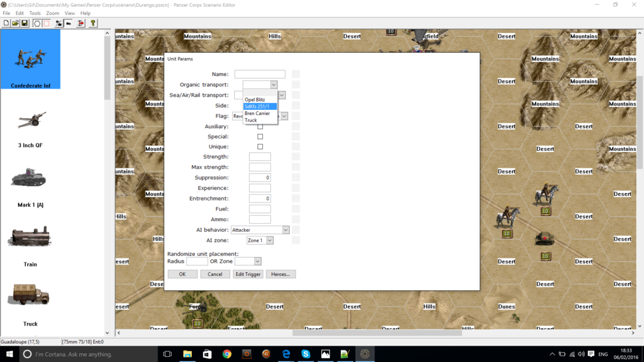Open File Explorer from the taskbar
644x362 pixels.
[x=187, y=354]
